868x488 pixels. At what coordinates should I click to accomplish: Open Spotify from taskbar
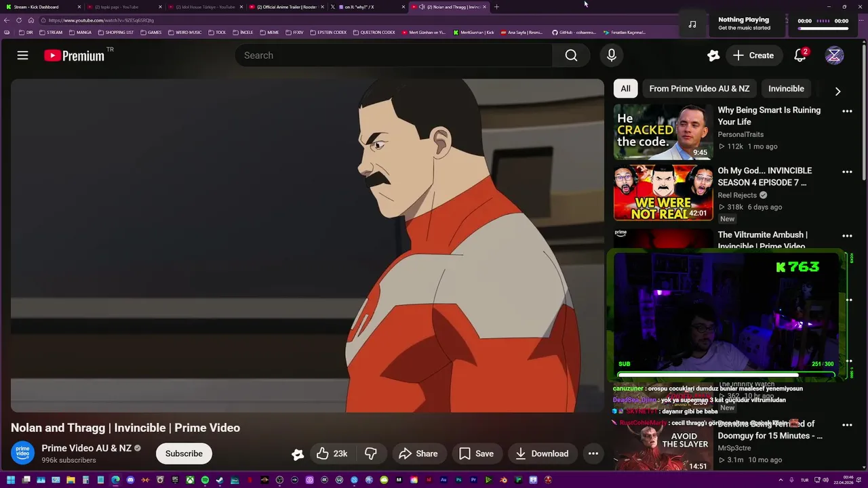(205, 480)
